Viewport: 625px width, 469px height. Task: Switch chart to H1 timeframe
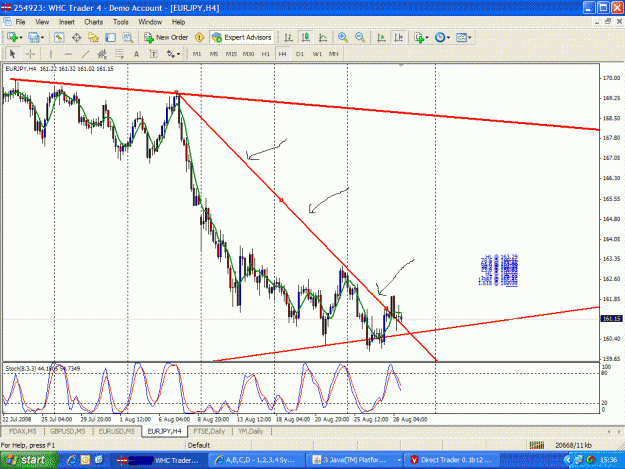[x=265, y=54]
